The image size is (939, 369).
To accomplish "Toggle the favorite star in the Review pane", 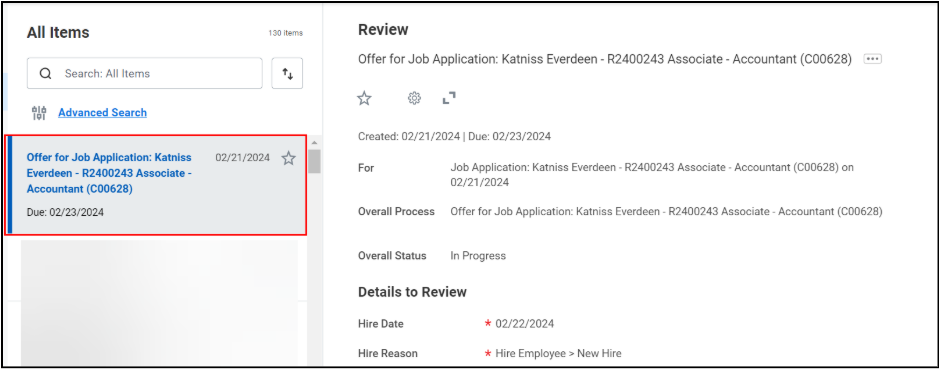I will tap(364, 99).
